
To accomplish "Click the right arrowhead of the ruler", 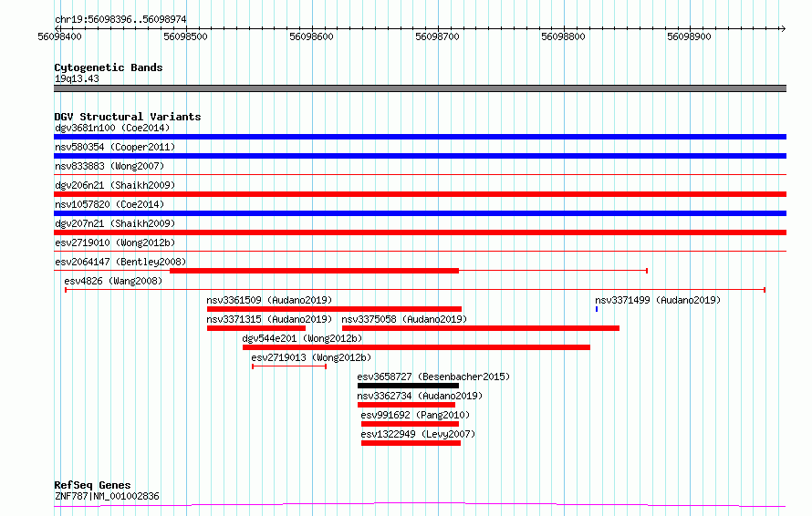I will click(x=783, y=28).
